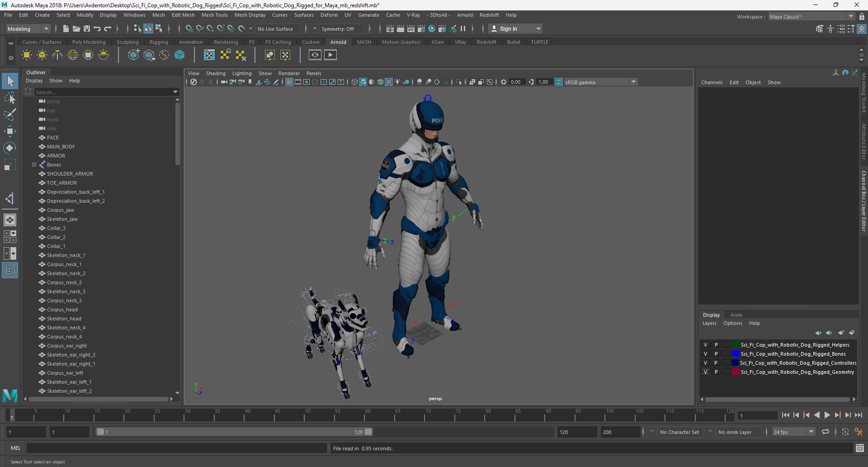The image size is (868, 467).
Task: Click the MEL command line input
Action: (x=177, y=448)
